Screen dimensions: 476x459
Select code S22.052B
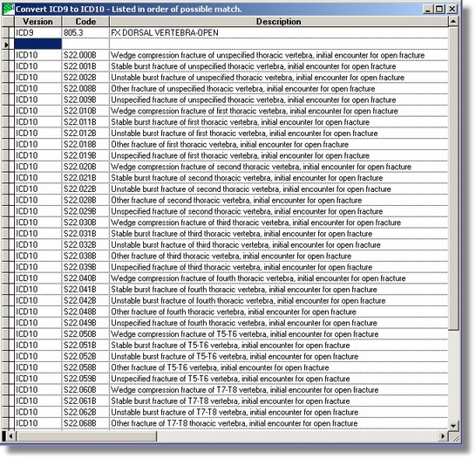point(85,356)
